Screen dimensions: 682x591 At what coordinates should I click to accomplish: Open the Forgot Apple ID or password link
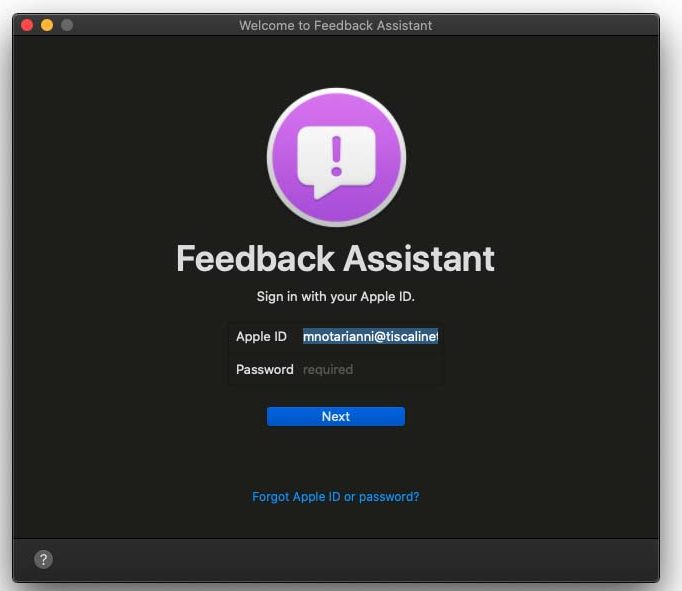click(x=336, y=497)
